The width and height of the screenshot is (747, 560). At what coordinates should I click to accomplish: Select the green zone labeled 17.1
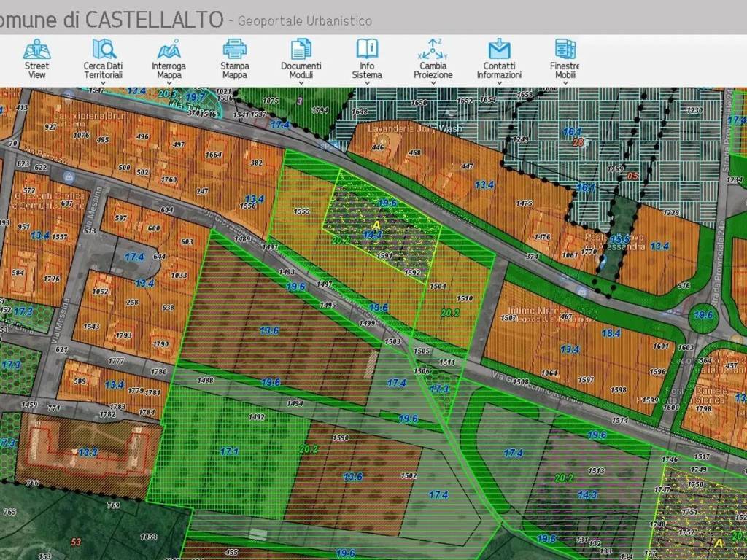[230, 452]
